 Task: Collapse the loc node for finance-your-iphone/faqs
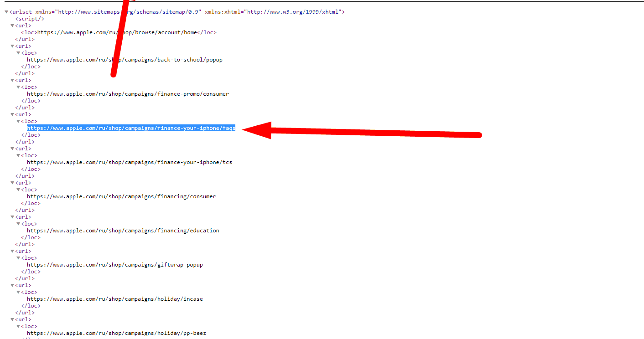click(19, 121)
